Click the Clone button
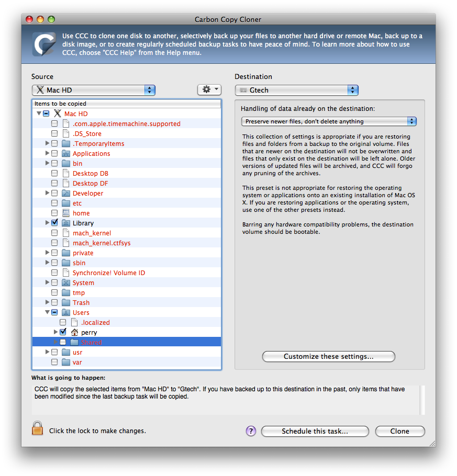This screenshot has width=457, height=476. [400, 431]
